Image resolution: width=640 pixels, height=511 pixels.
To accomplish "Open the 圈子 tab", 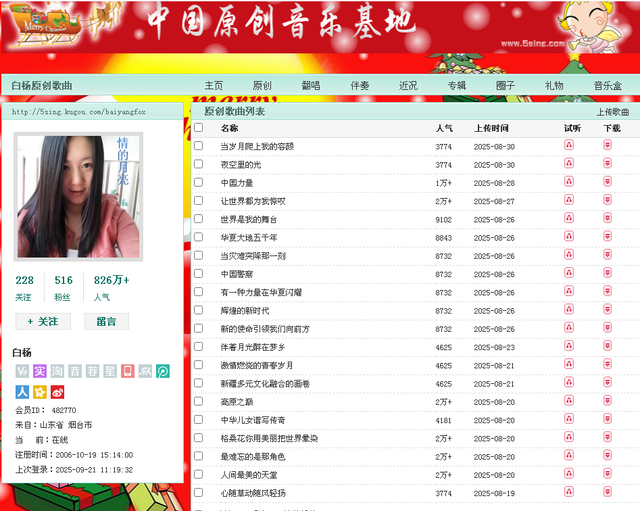I will [x=505, y=85].
